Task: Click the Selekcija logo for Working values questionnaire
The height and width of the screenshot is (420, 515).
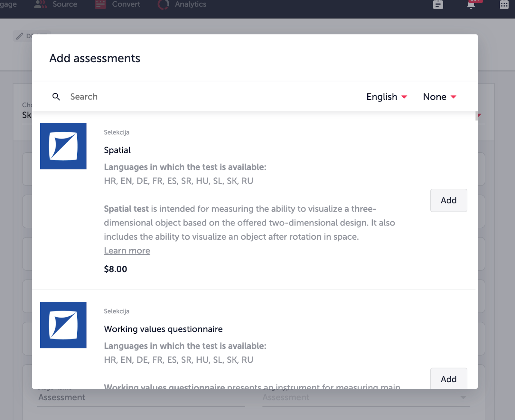Action: [63, 325]
